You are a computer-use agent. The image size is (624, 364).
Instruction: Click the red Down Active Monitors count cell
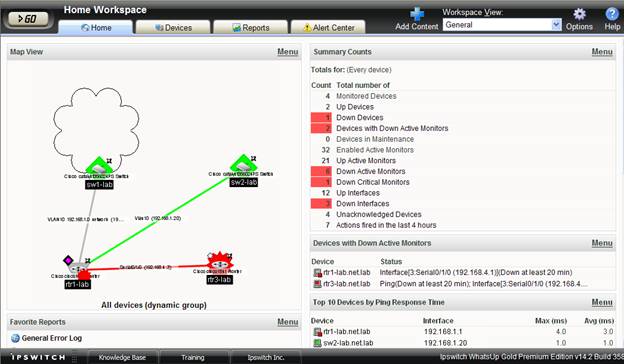[x=321, y=171]
